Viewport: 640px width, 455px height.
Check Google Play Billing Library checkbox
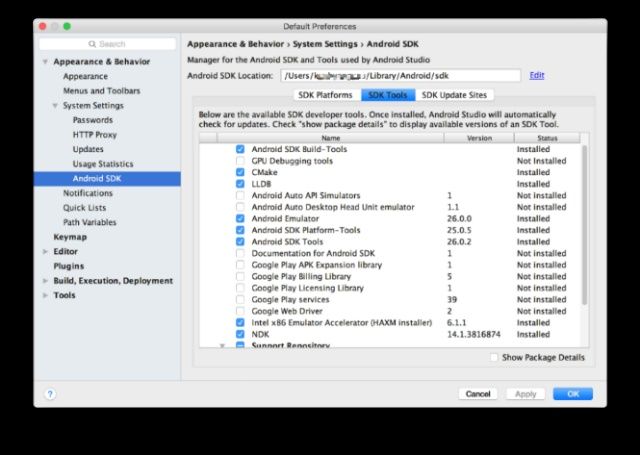(x=240, y=276)
